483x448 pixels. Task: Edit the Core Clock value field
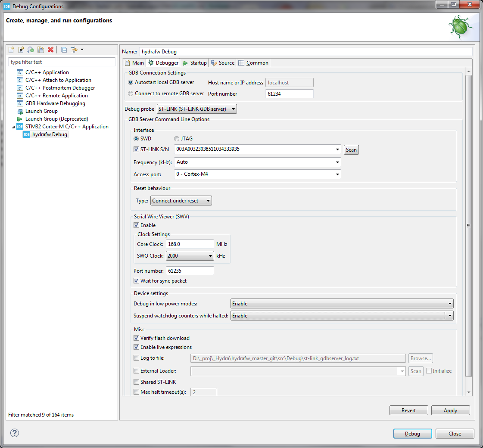(x=190, y=244)
